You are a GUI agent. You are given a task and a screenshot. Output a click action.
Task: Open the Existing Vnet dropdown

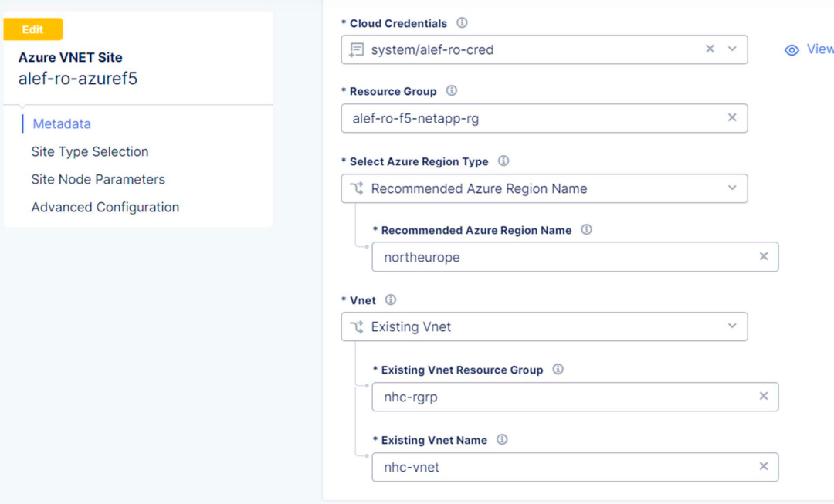pyautogui.click(x=544, y=326)
